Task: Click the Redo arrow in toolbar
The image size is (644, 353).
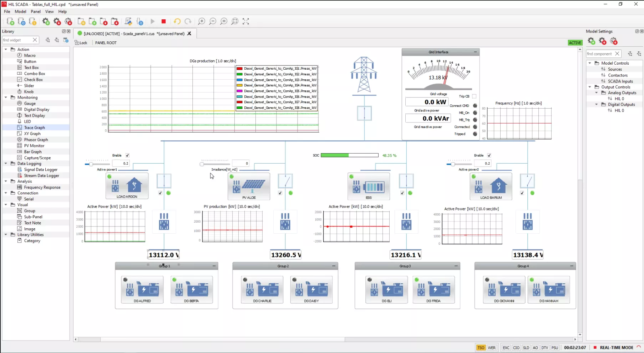Action: point(188,21)
